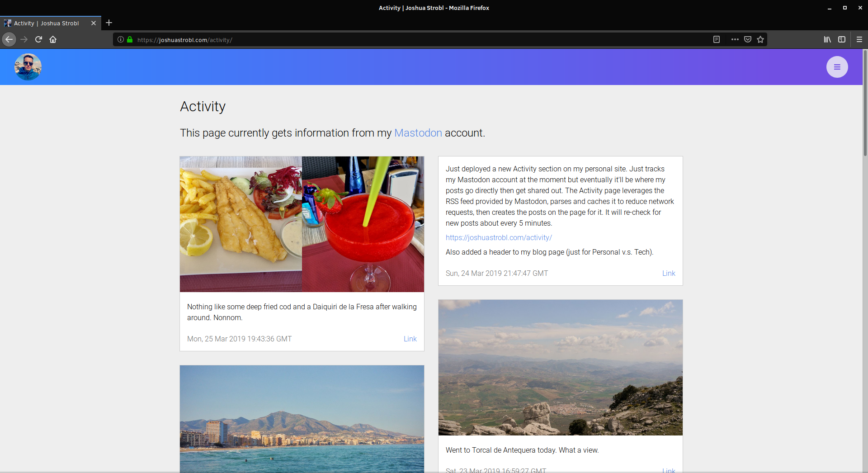Click the forward navigation arrow
Image resolution: width=868 pixels, height=473 pixels.
tap(24, 39)
